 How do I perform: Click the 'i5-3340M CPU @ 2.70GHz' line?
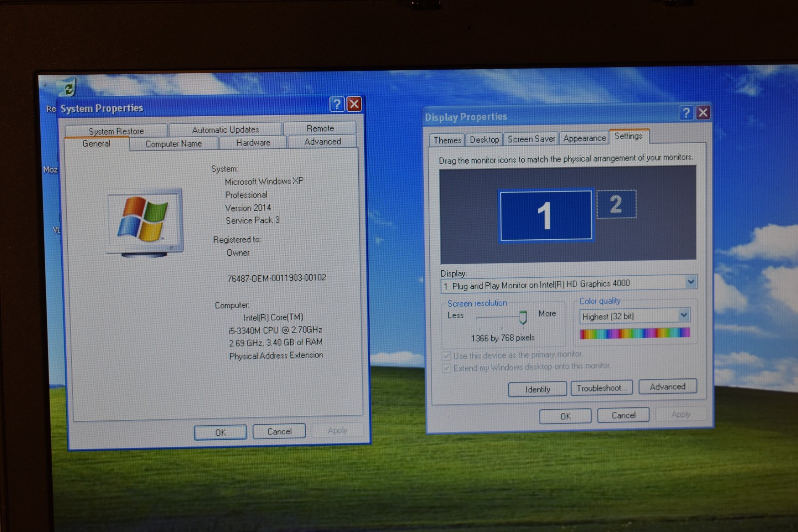click(x=275, y=330)
